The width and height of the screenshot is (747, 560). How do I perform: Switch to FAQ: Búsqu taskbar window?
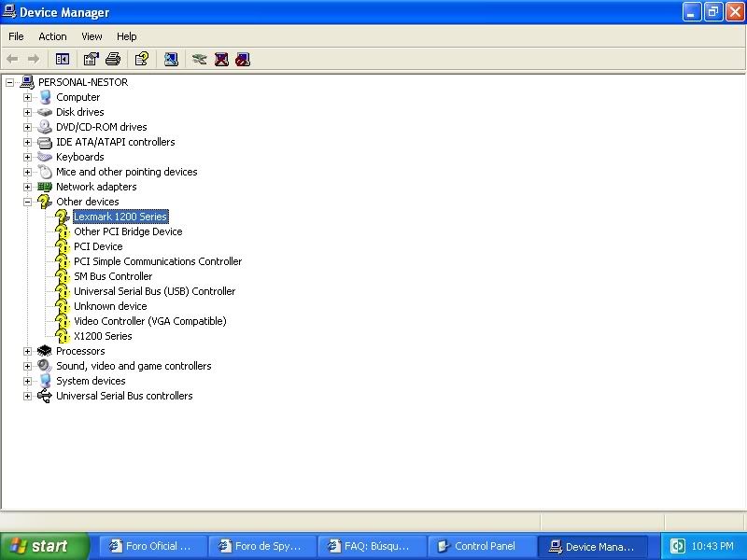372,546
